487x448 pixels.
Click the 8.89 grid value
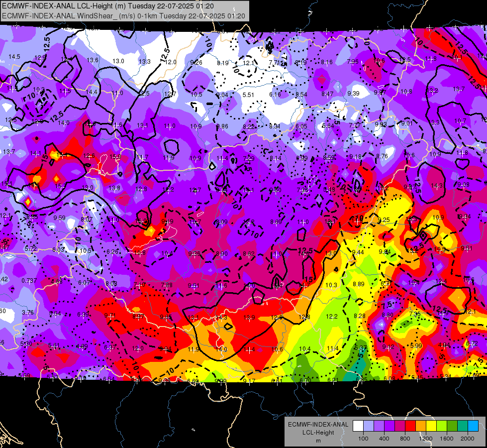tap(359, 284)
